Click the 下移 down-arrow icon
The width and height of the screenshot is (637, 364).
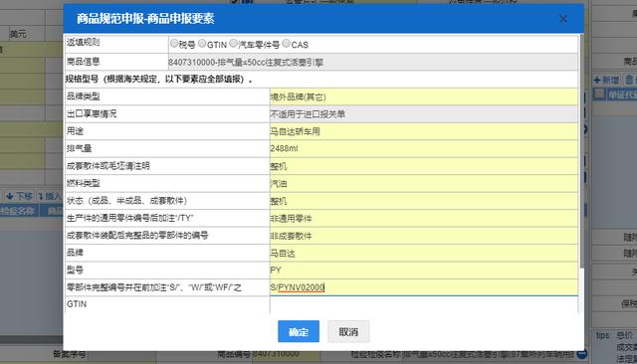tap(10, 196)
